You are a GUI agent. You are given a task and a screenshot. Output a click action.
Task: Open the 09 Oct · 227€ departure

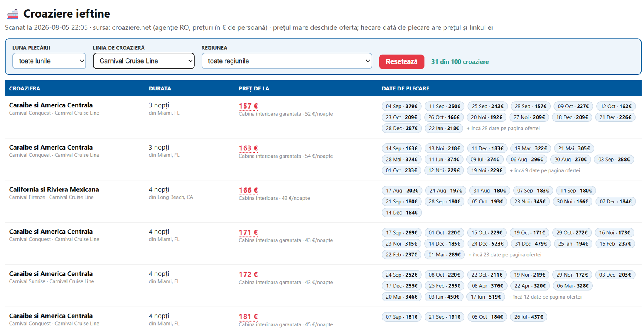573,106
